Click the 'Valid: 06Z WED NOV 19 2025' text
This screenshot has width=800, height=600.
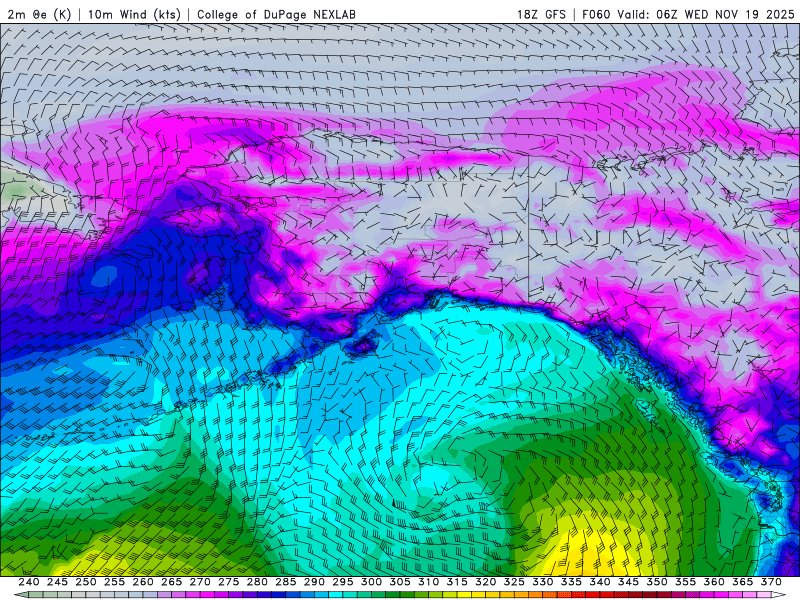point(706,14)
